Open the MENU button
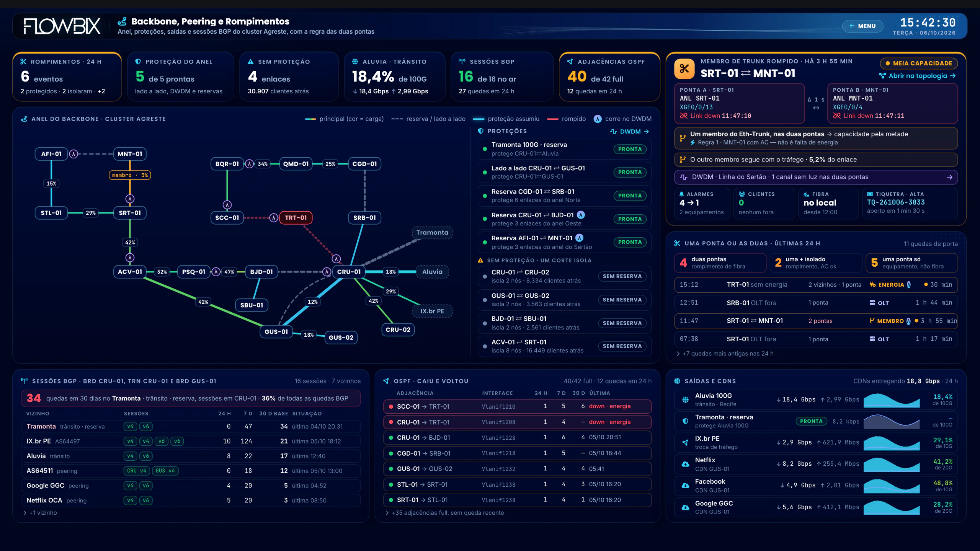 coord(862,26)
